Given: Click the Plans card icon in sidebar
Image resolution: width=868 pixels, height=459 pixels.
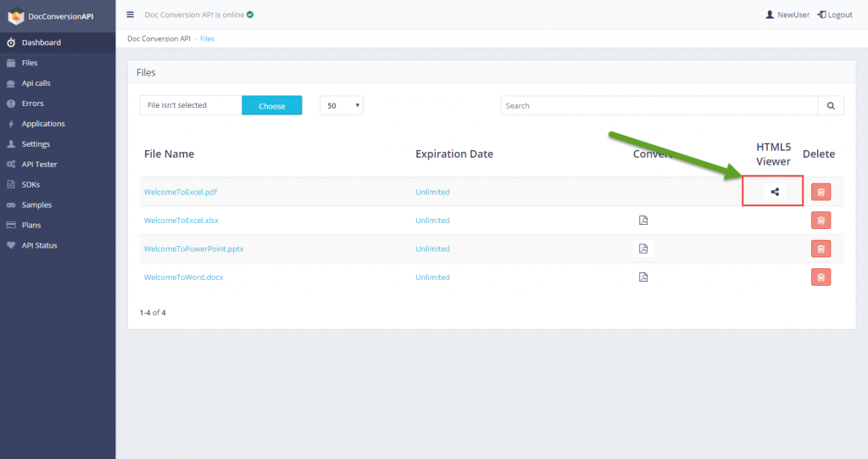Looking at the screenshot, I should (x=11, y=225).
